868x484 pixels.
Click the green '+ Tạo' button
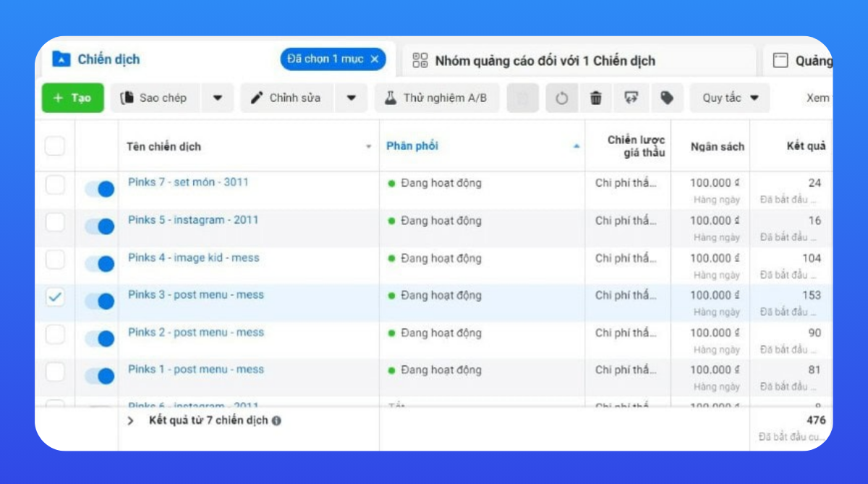[72, 98]
